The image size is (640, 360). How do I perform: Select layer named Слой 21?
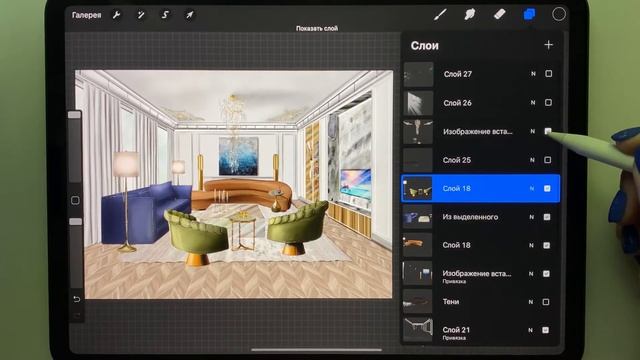[456, 329]
